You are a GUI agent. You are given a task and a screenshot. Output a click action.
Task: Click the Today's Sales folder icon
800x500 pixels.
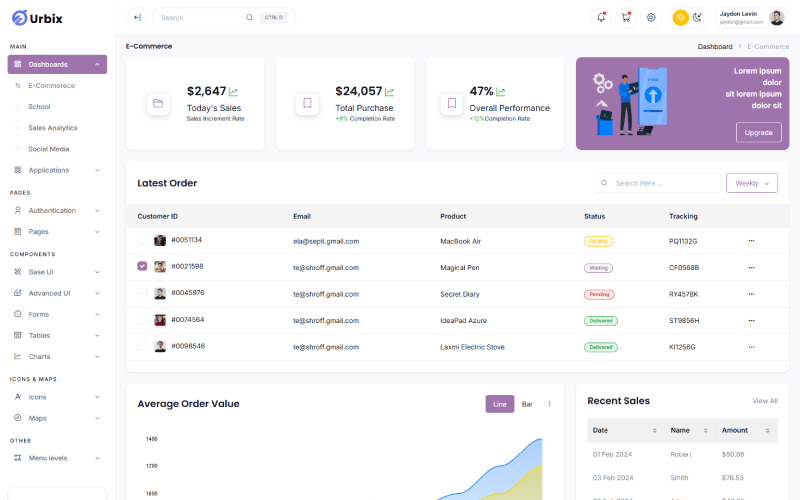click(157, 103)
